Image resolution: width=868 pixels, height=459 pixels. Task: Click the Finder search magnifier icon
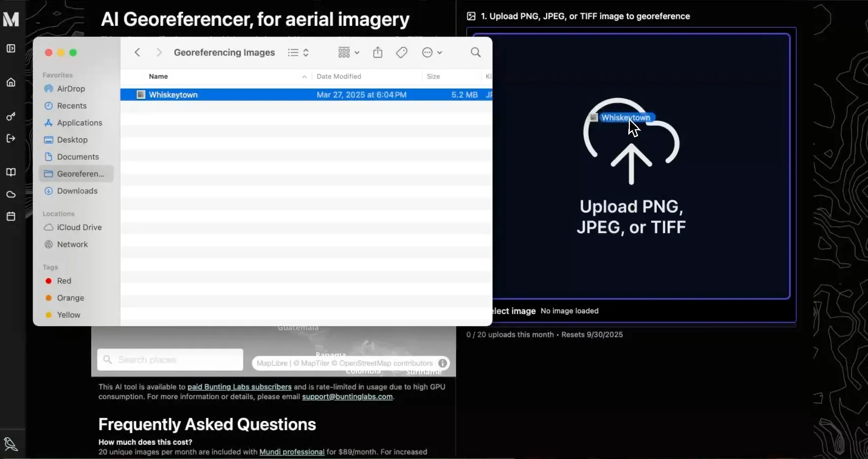(475, 52)
